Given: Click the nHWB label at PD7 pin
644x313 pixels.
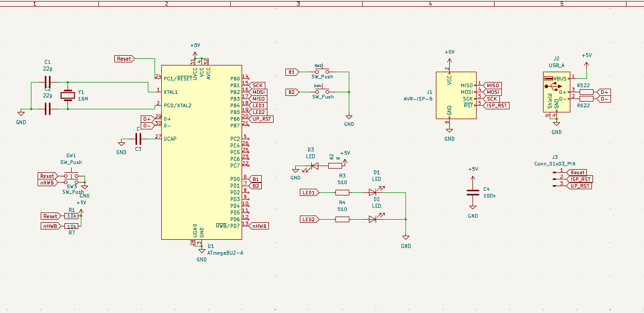Looking at the screenshot, I should tap(259, 226).
